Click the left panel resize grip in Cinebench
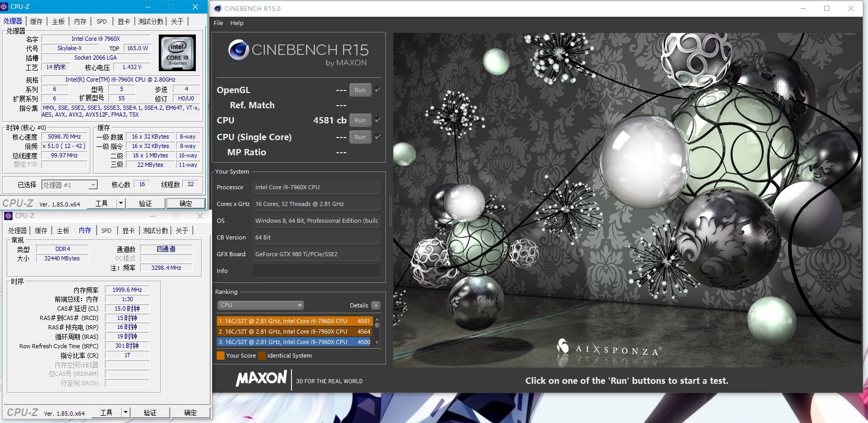The height and width of the screenshot is (423, 868). tap(390, 210)
